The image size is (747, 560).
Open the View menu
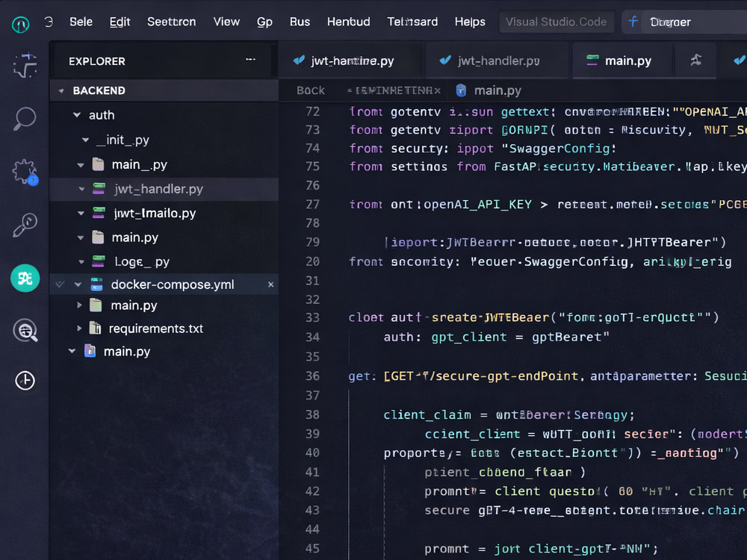tap(226, 22)
